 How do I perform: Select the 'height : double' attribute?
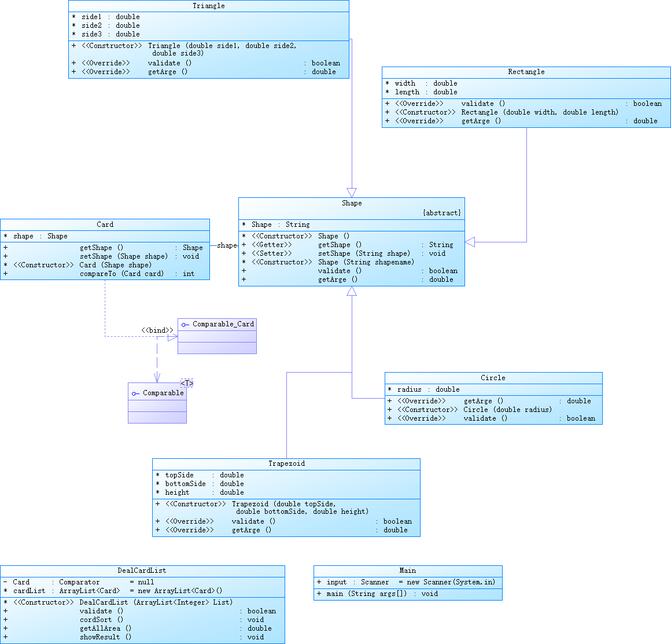[x=200, y=492]
